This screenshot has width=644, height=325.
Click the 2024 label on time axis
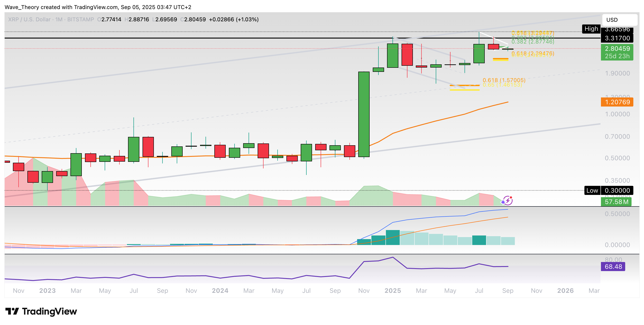(x=220, y=291)
